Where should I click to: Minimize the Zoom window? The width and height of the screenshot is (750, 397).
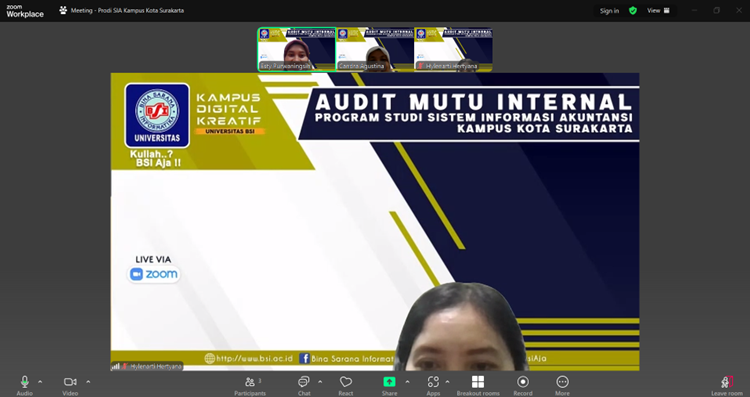point(694,11)
